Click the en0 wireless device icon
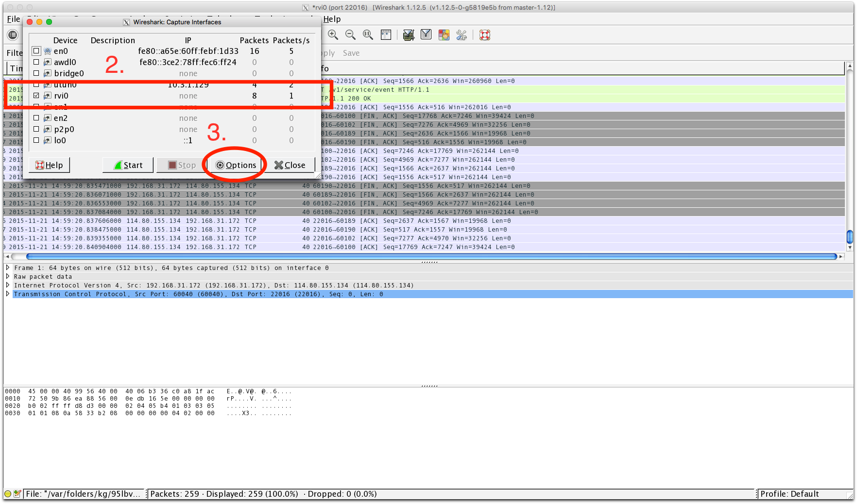 coord(48,51)
